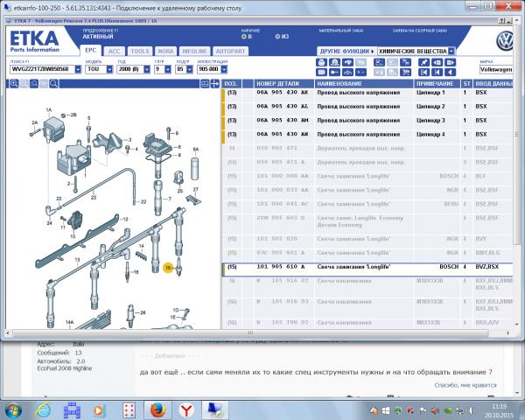Click the car outline icon in the toolbar
The image size is (525, 420).
347,72
